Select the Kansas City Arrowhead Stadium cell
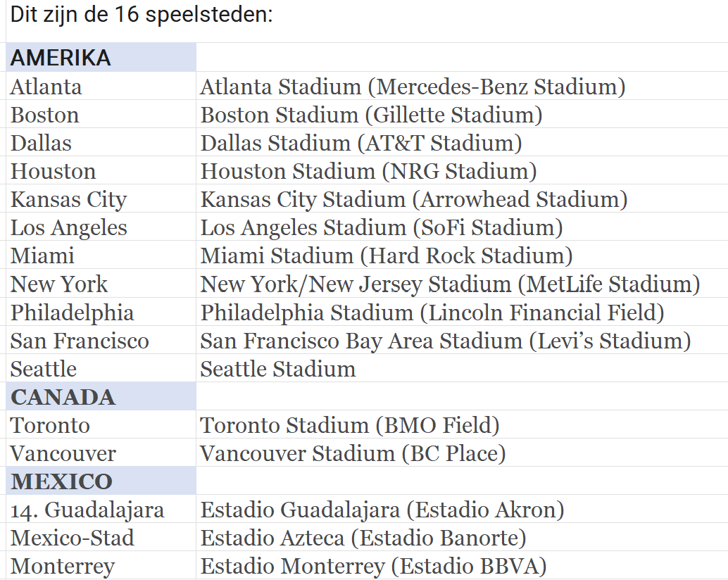Image resolution: width=728 pixels, height=580 pixels. 414,199
